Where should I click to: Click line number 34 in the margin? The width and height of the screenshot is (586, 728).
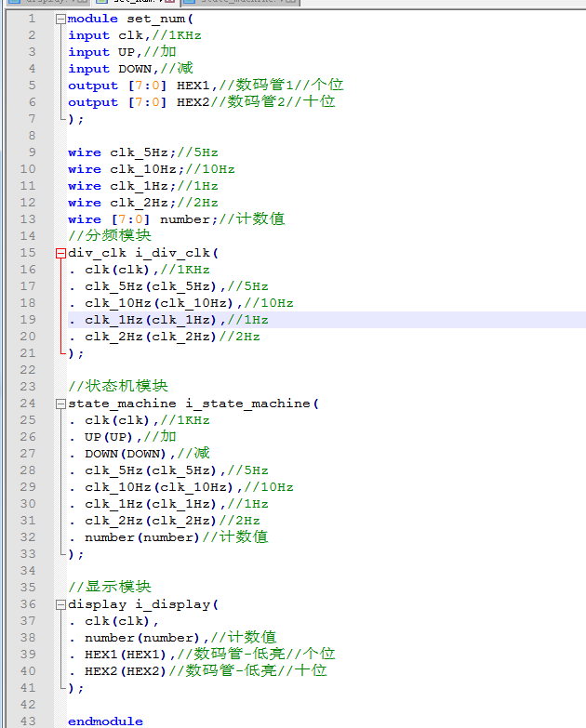point(28,571)
